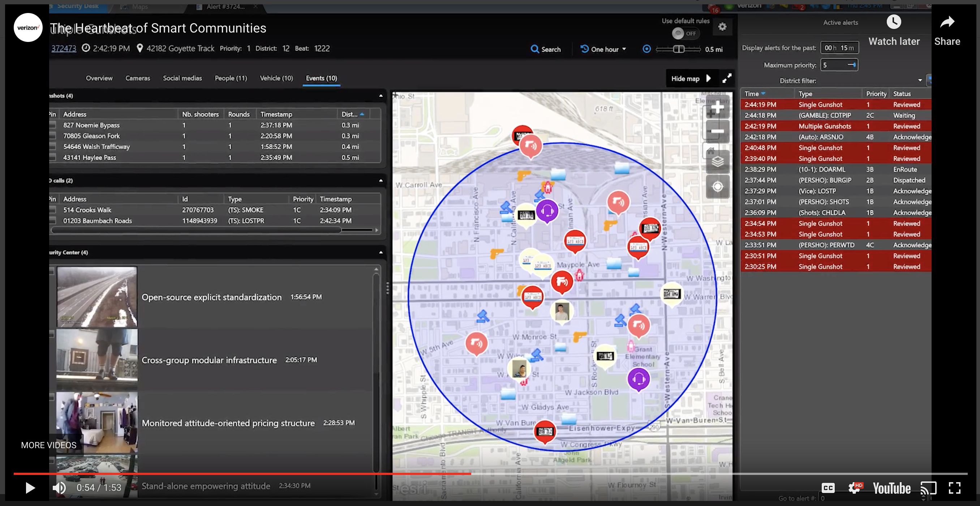
Task: Select (GAMBLE): CDTPIP alert row
Action: [836, 115]
